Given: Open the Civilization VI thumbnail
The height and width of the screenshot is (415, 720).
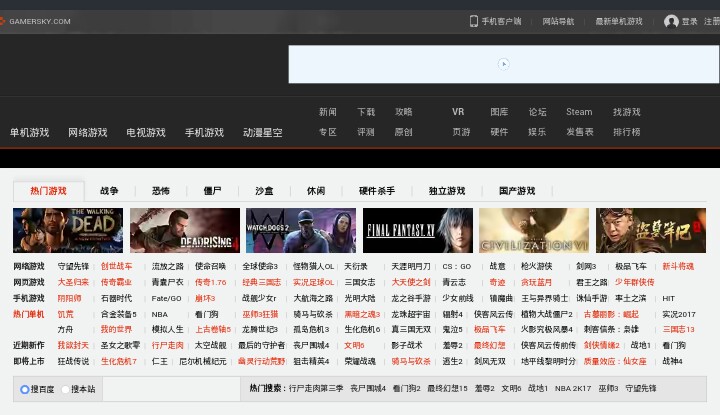Looking at the screenshot, I should coord(534,230).
